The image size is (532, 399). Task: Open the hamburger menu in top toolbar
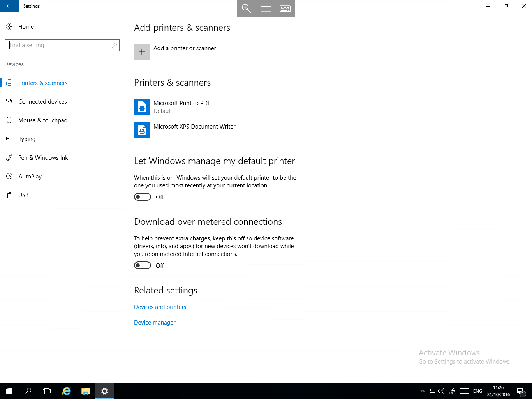(266, 9)
